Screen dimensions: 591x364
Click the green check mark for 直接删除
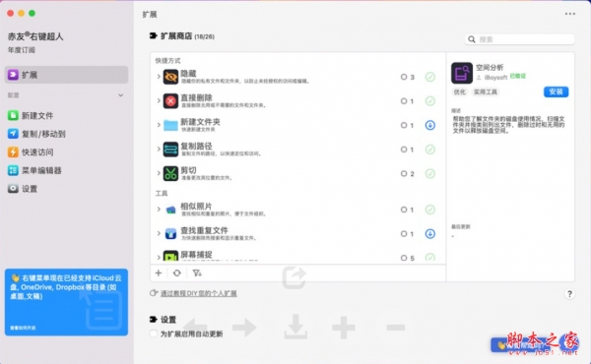tap(430, 101)
